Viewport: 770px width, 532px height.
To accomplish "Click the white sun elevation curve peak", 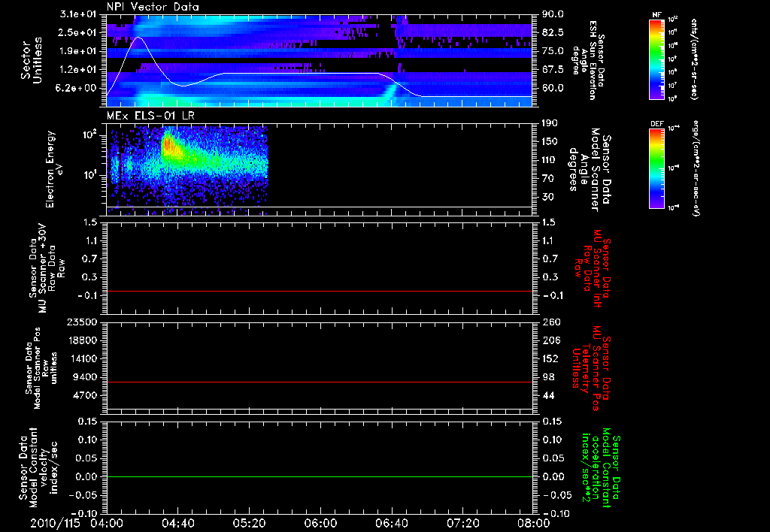I will [x=139, y=38].
